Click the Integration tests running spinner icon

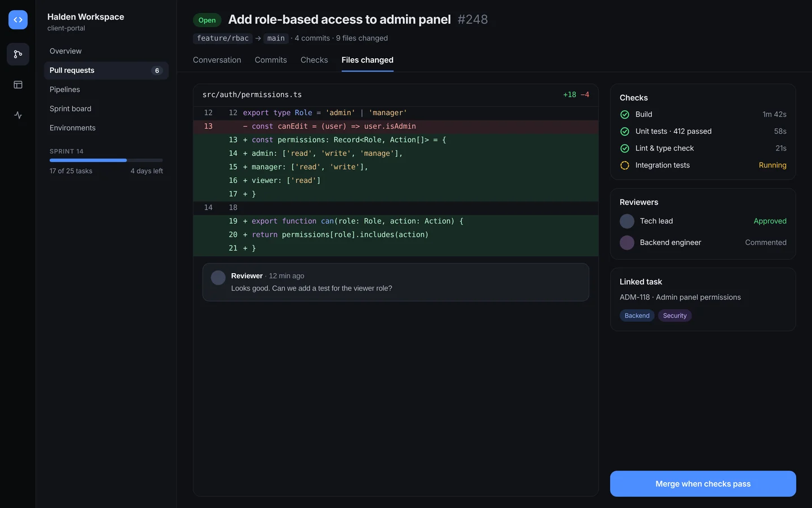pos(625,165)
